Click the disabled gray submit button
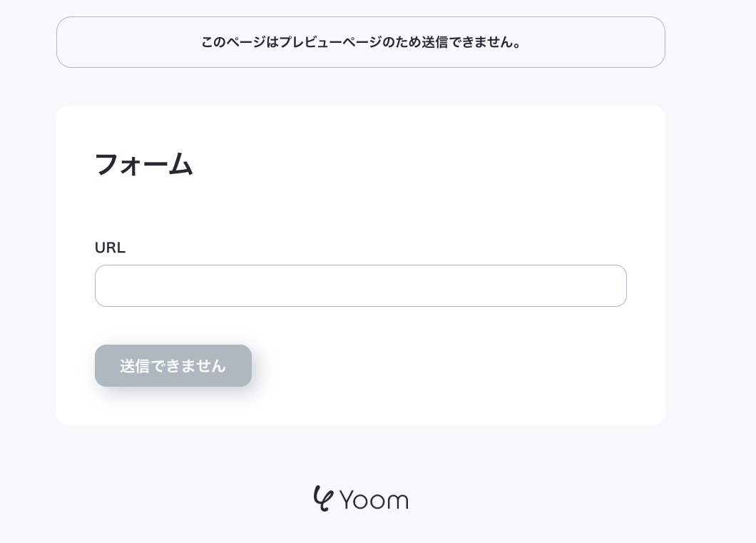Image resolution: width=756 pixels, height=543 pixels. [x=173, y=366]
